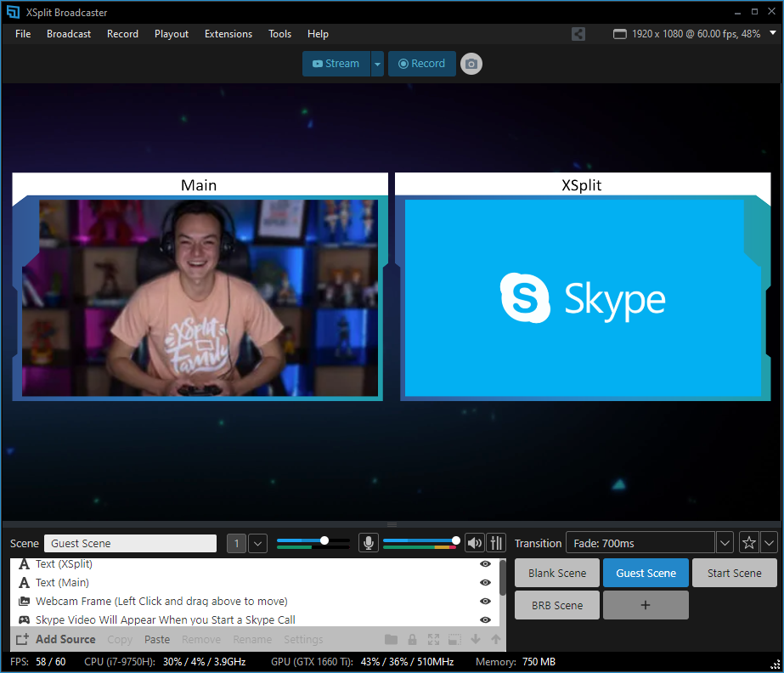Click the folder group sources icon
This screenshot has height=673, width=784.
pos(391,640)
